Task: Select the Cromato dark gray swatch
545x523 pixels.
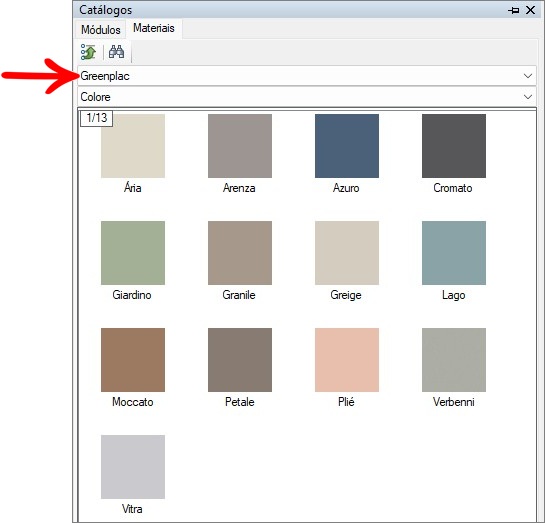Action: pos(454,146)
